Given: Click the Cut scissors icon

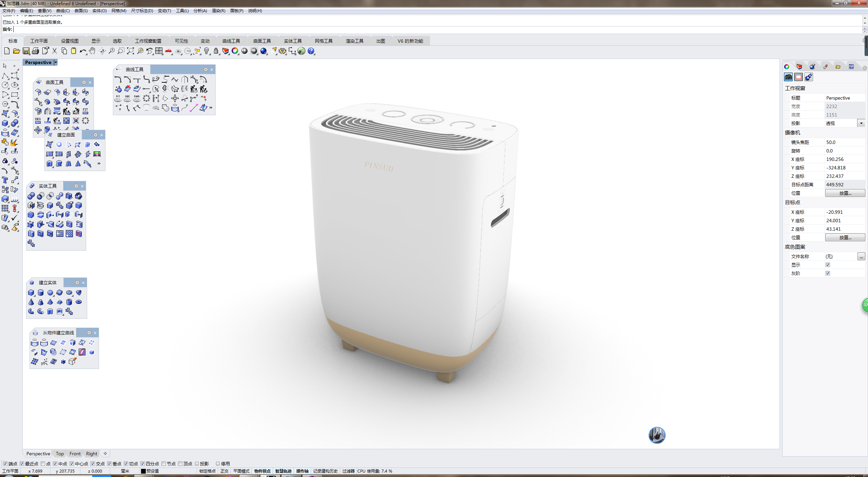Looking at the screenshot, I should pos(55,51).
